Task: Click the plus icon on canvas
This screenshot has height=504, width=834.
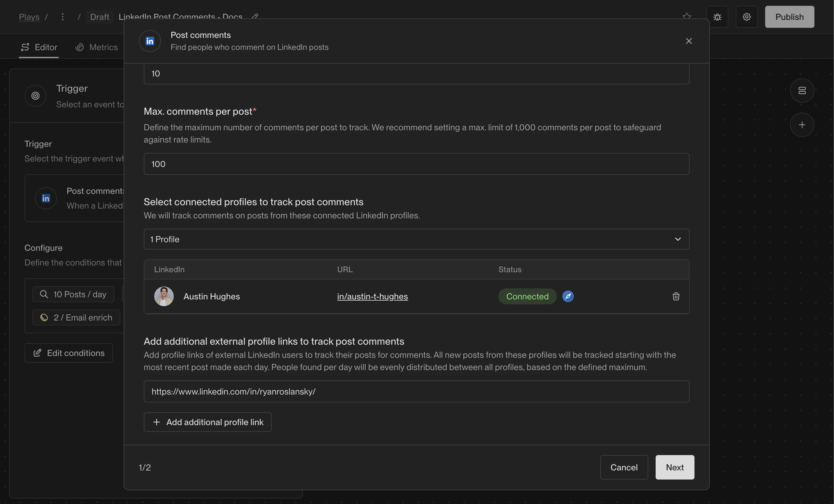Action: point(802,125)
